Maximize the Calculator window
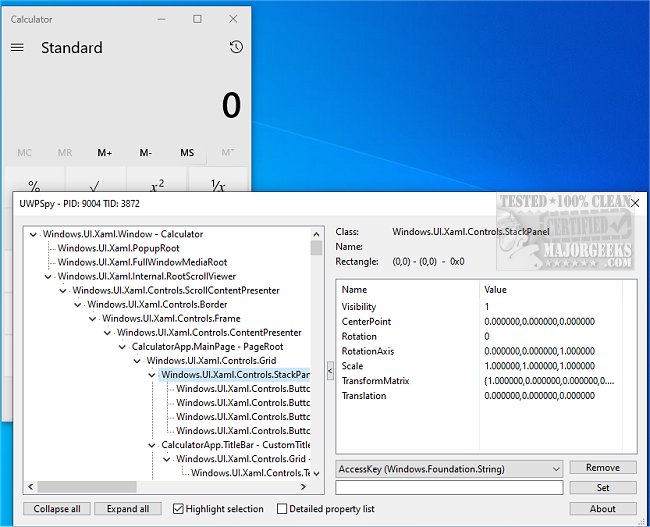Image resolution: width=650 pixels, height=527 pixels. coord(197,19)
